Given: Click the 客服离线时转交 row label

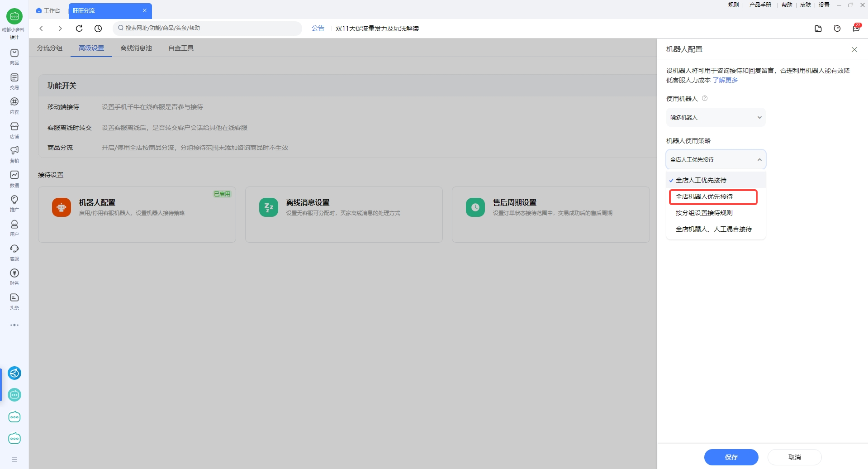Looking at the screenshot, I should 70,128.
